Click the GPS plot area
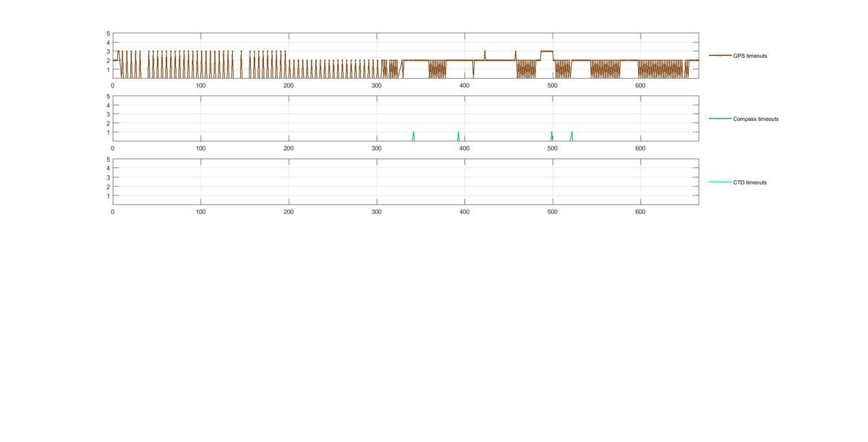This screenshot has width=868, height=442. 406,55
